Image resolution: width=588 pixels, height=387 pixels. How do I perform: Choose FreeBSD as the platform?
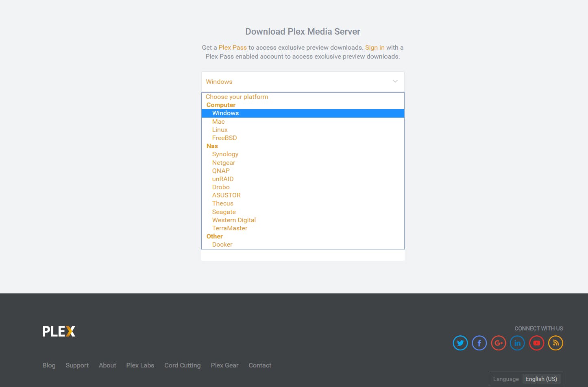click(303, 138)
